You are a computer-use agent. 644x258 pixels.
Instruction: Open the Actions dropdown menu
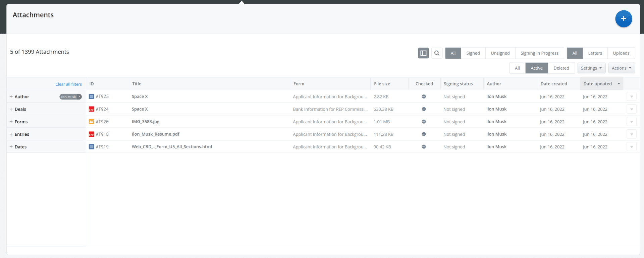click(621, 68)
